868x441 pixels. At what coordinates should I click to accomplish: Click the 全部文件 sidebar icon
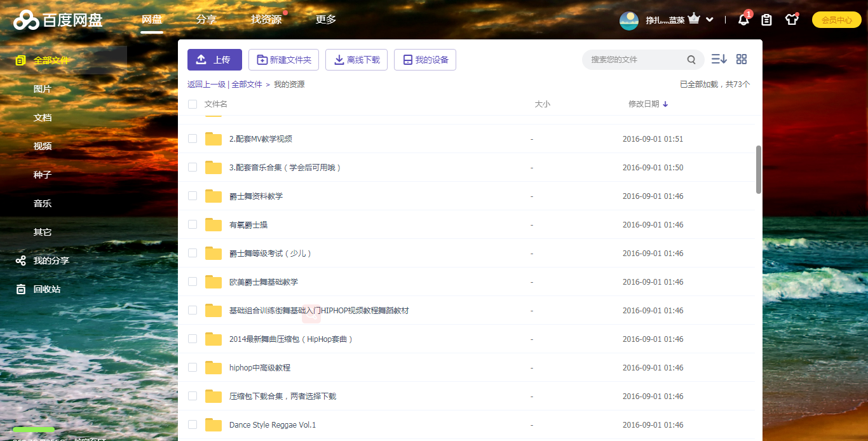21,60
